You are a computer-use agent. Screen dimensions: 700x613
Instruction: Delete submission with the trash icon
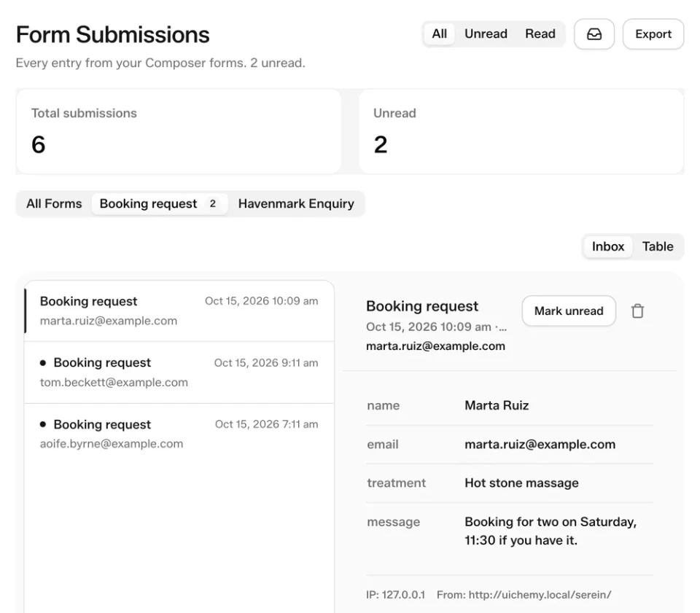pos(637,311)
